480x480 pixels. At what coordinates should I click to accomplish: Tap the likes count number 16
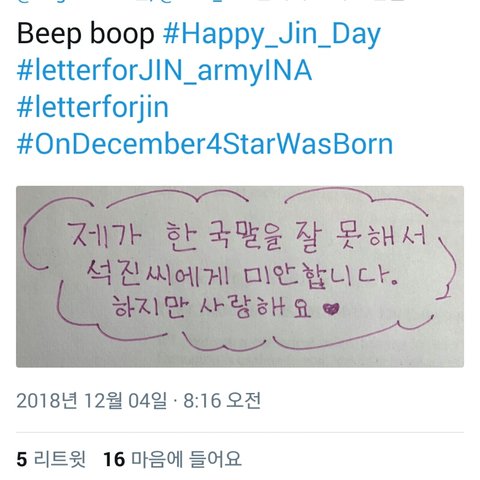click(x=114, y=459)
